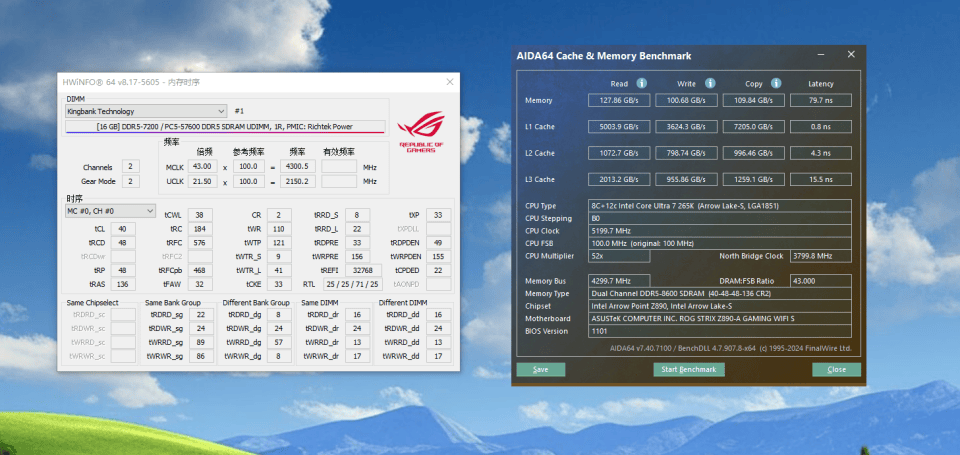Click the Close button at AIDA64 bottom
Image resolution: width=960 pixels, height=455 pixels.
click(x=836, y=369)
